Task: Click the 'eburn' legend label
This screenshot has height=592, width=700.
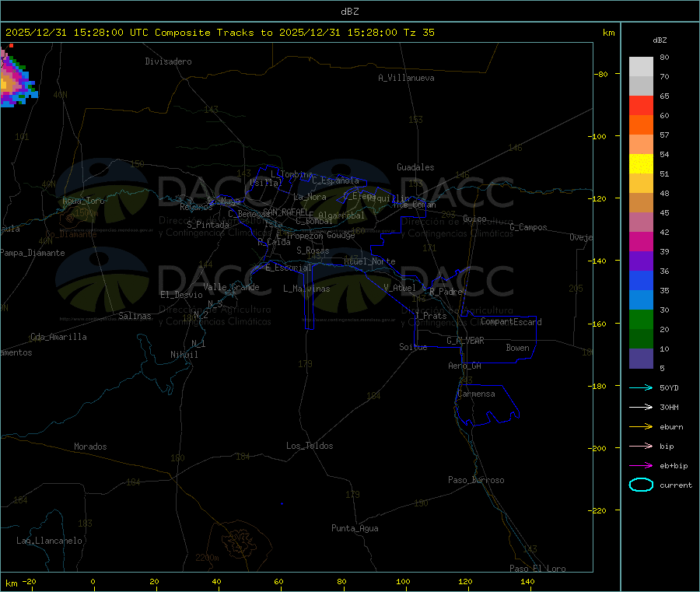Action: pos(671,427)
